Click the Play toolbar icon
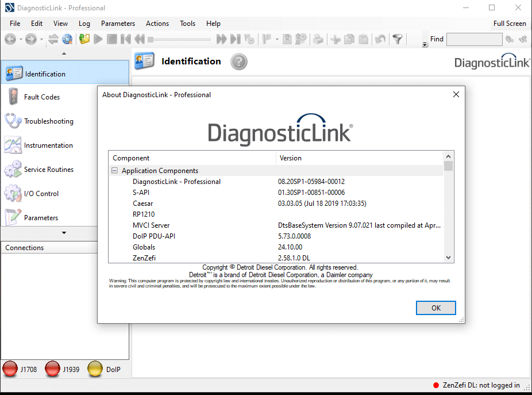 98,39
